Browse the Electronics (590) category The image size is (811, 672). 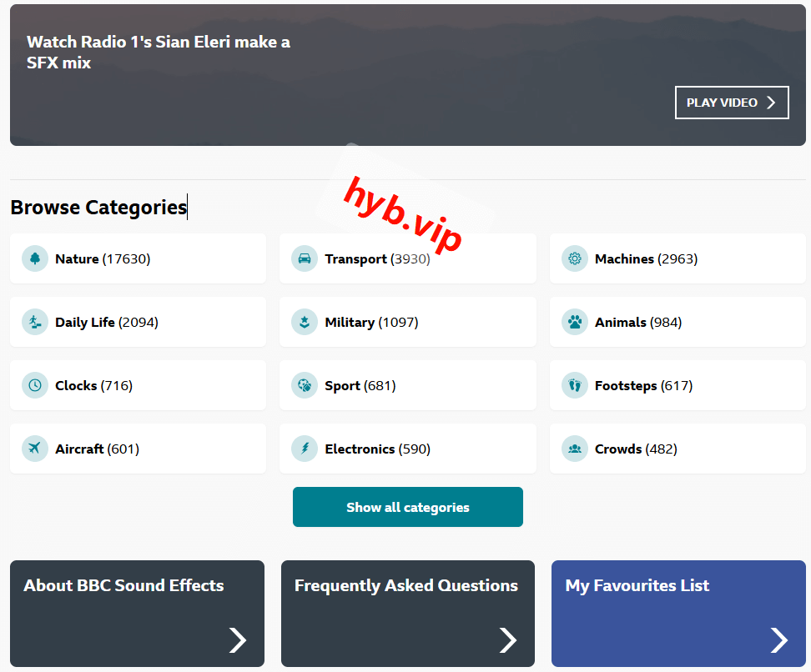[377, 449]
